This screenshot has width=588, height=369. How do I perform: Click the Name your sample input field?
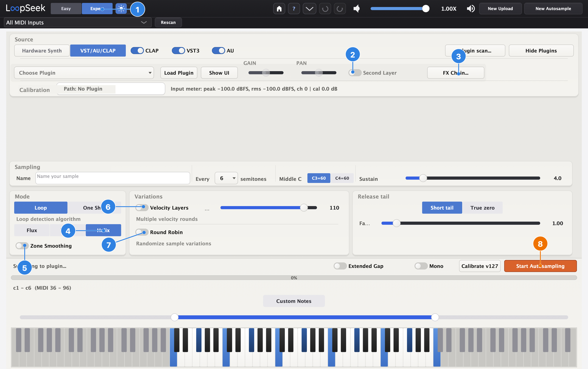(113, 178)
